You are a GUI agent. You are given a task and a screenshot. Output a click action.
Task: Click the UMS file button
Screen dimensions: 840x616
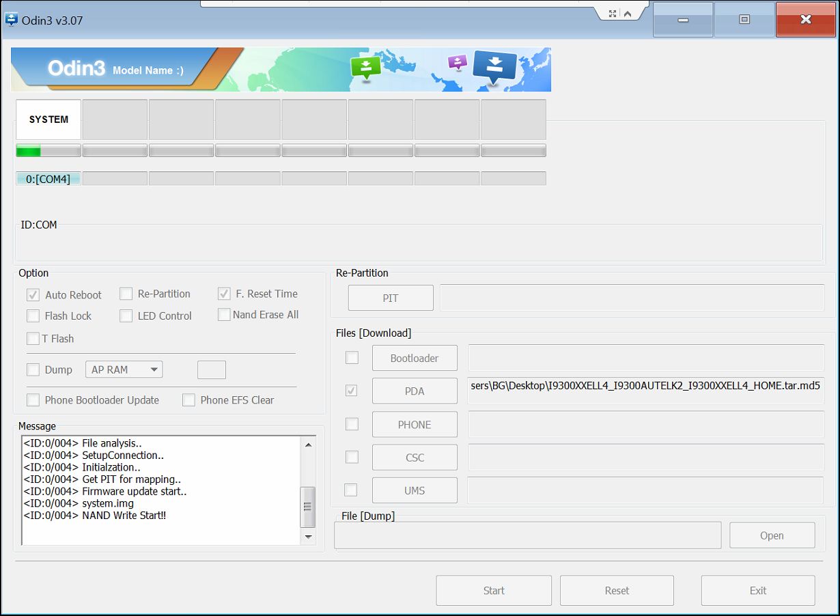(x=415, y=490)
